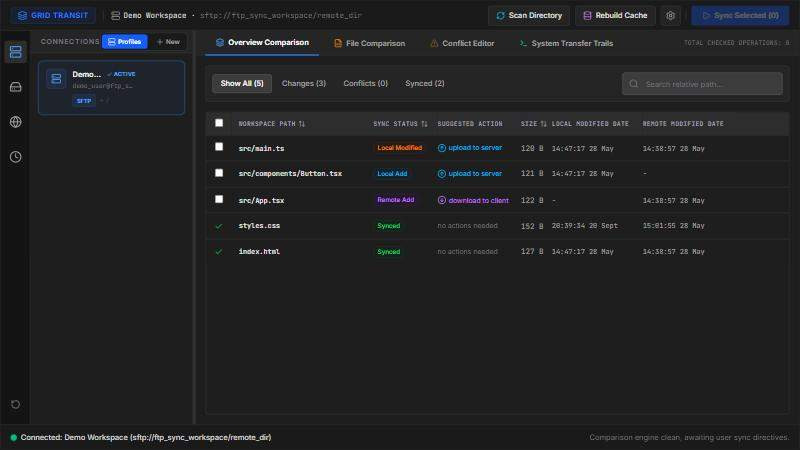This screenshot has width=800, height=450.
Task: Switch to File Comparison tab
Action: tap(369, 43)
